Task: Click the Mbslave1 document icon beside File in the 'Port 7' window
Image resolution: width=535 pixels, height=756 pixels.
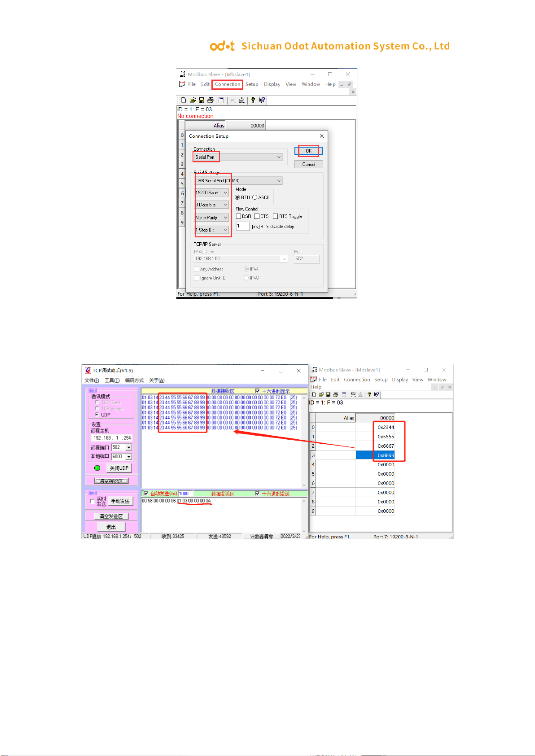Action: [x=314, y=379]
